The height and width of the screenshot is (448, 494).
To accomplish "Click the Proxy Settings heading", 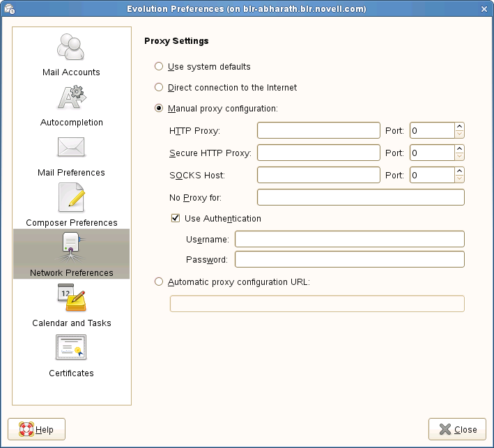I will coord(176,41).
